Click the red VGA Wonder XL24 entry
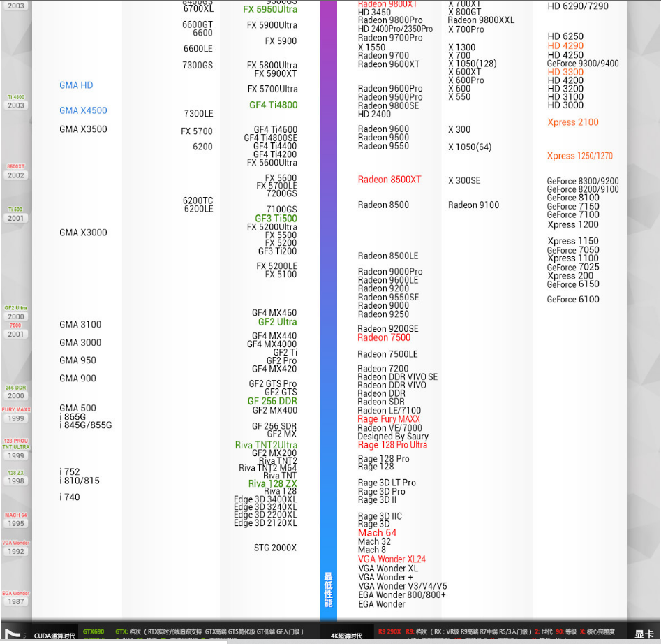Viewport: 661px width, 644px height. coord(392,559)
